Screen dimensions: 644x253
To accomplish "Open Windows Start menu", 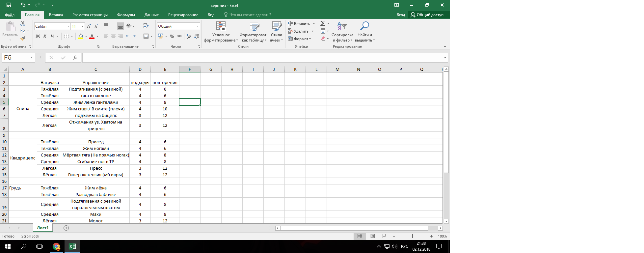I will click(8, 246).
